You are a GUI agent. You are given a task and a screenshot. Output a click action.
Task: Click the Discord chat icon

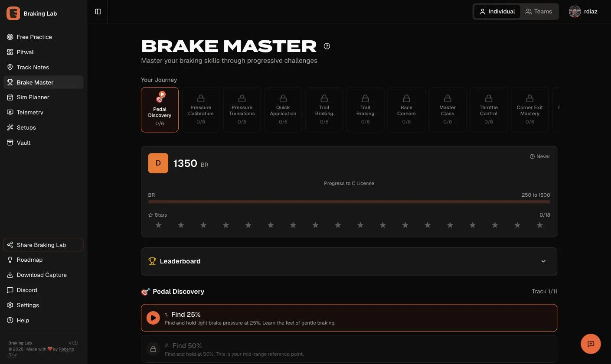[10, 290]
